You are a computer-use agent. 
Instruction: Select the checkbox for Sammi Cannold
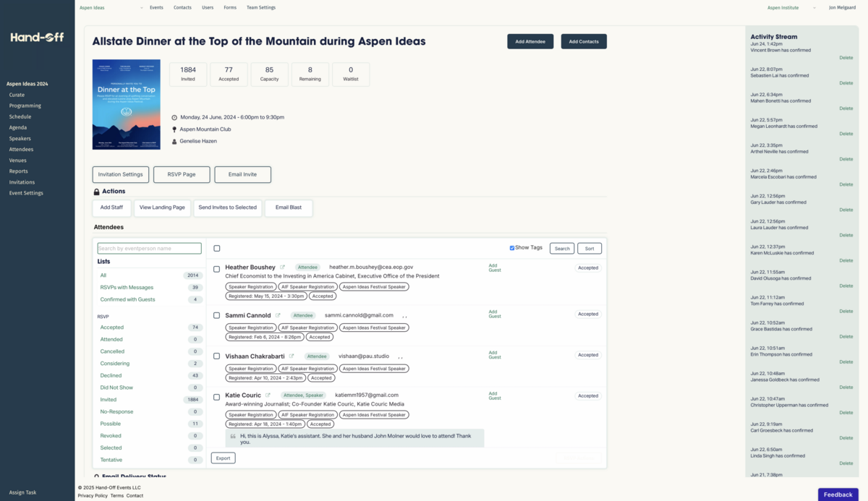click(x=217, y=315)
